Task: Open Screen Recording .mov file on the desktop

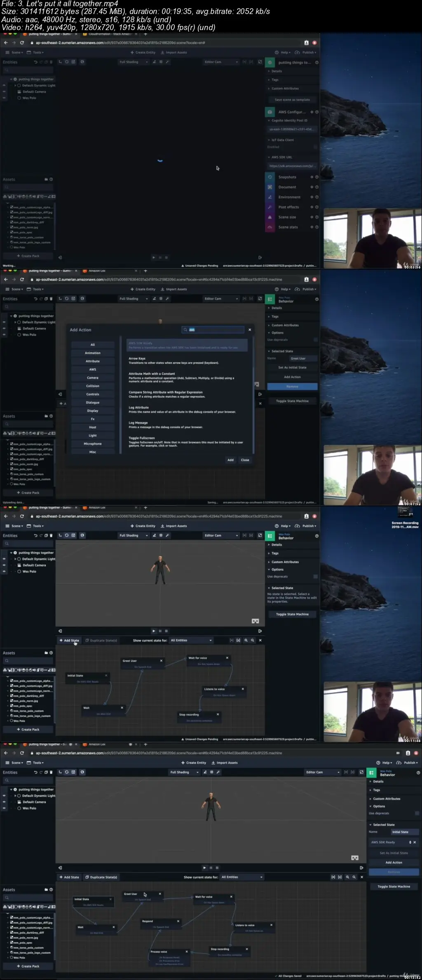Action: [x=405, y=518]
